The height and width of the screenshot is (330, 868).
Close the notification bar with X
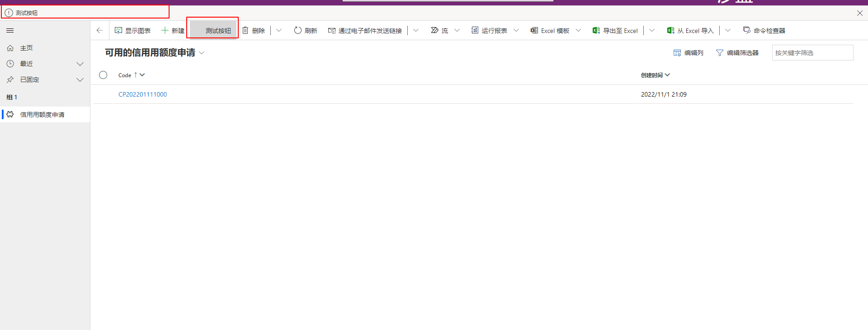pos(860,13)
